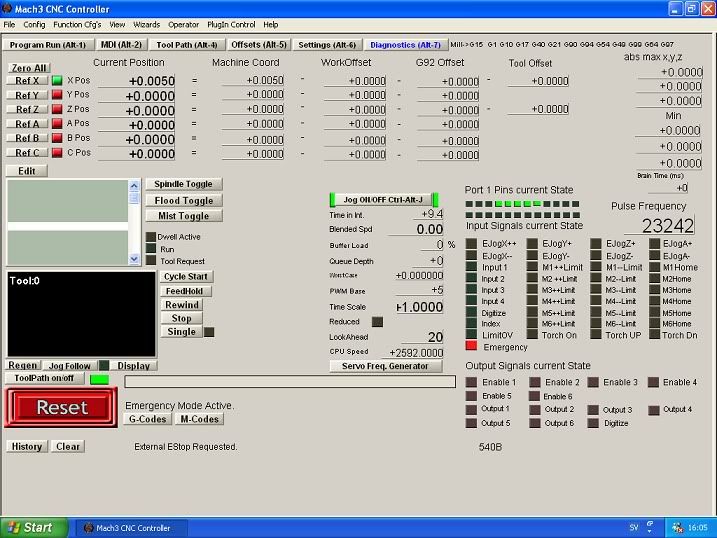This screenshot has width=717, height=538.
Task: Toggle mist coolant
Action: (x=183, y=216)
